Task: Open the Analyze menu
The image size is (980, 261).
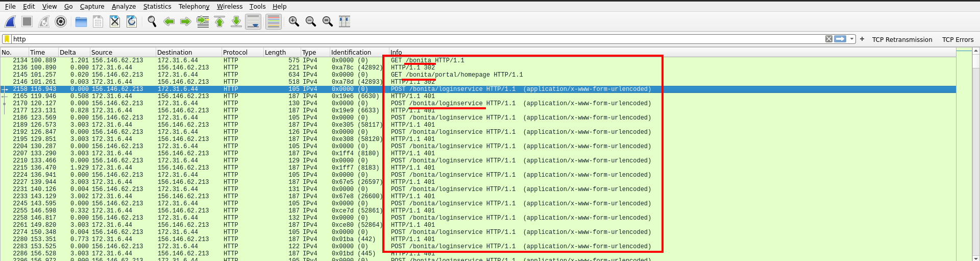Action: click(x=124, y=7)
